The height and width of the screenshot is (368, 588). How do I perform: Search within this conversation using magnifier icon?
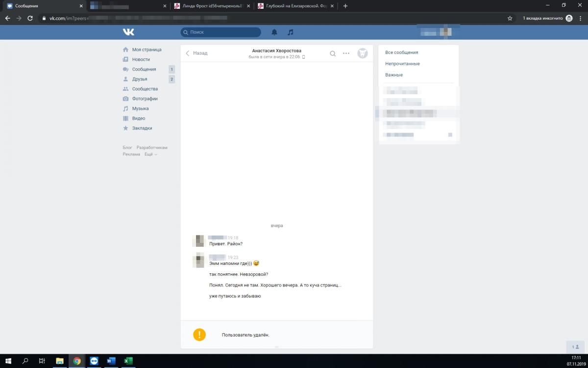coord(333,53)
